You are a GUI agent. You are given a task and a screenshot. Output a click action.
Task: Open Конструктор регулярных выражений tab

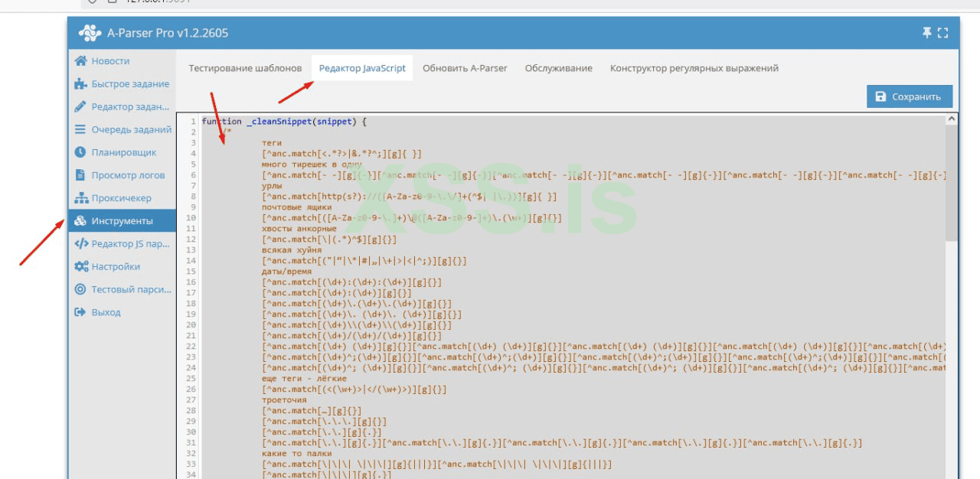(694, 68)
